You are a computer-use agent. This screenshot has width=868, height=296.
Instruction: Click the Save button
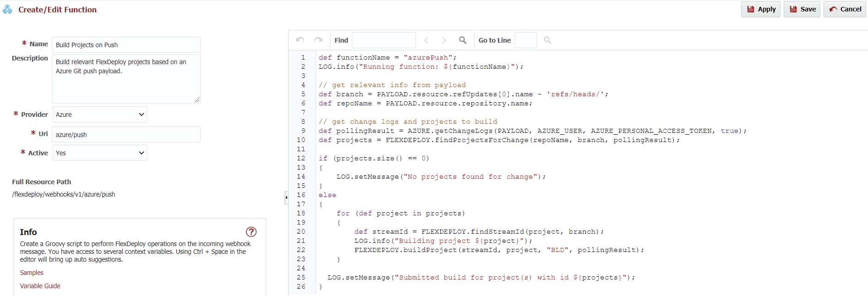coord(802,9)
